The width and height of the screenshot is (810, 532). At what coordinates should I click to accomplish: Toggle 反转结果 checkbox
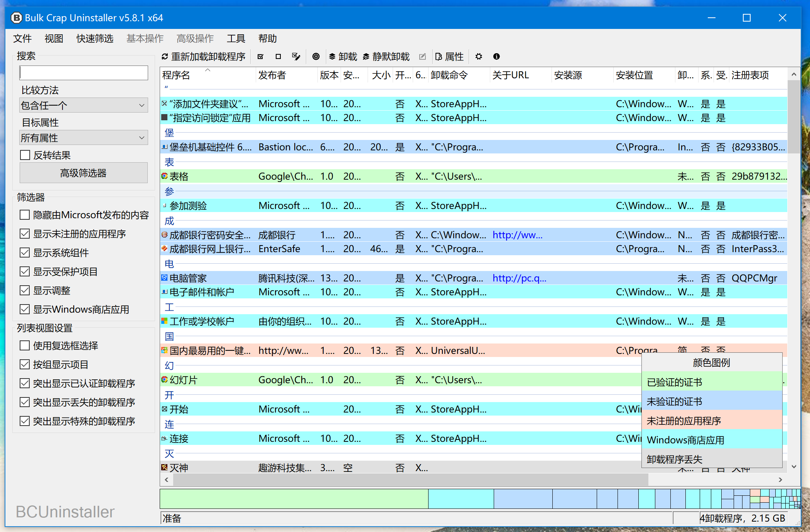(x=25, y=155)
